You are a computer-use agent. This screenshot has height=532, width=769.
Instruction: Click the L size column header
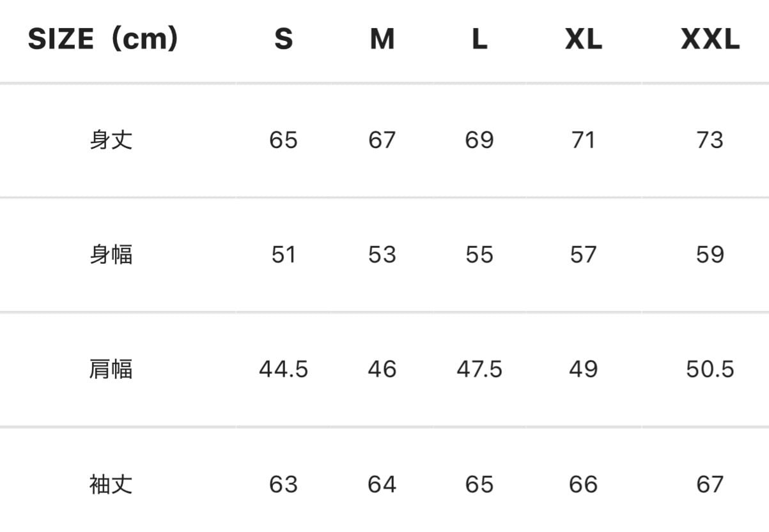479,40
